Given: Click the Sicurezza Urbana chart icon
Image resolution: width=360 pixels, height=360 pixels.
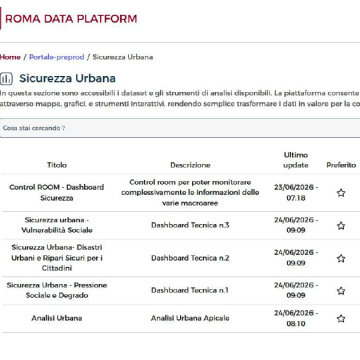Looking at the screenshot, I should coord(6,79).
